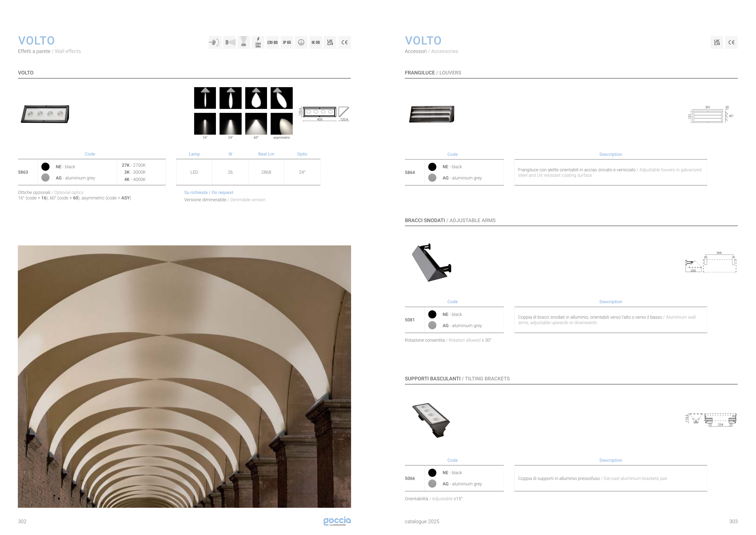Viewport: 756px width, 535px height.
Task: Click the IP 65 rating icon
Action: tap(287, 42)
